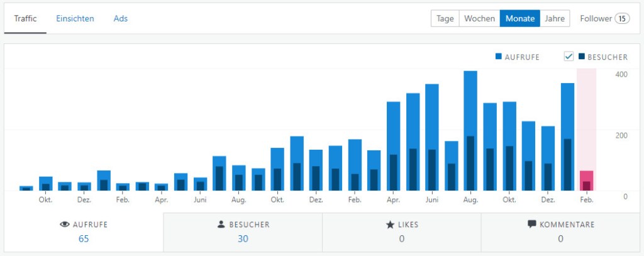644x256 pixels.
Task: Click the light blue Aufrufe legend swatch
Action: [x=499, y=57]
